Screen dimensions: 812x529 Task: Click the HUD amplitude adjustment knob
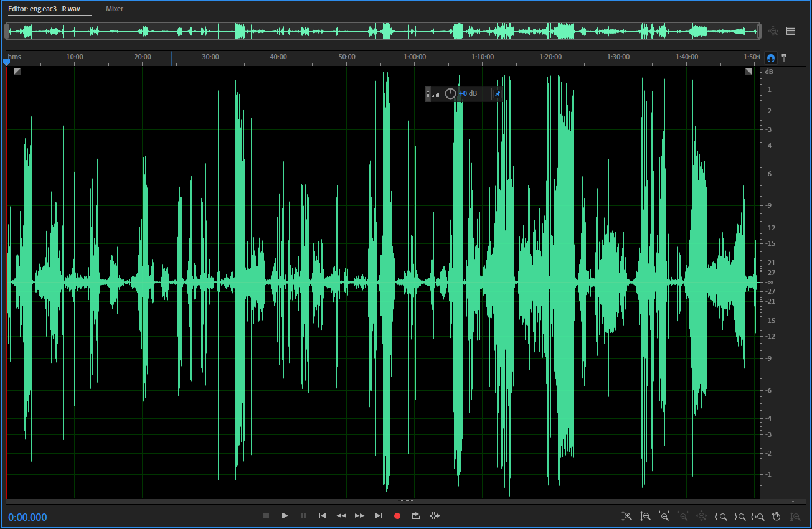click(450, 94)
